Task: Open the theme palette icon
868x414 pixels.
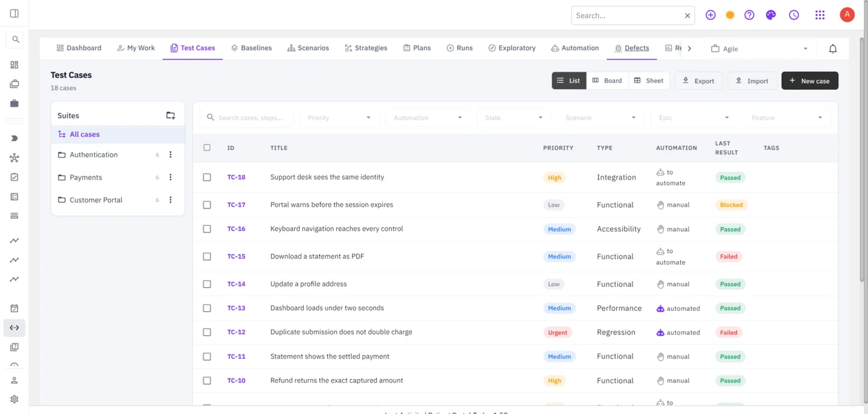Action: (771, 15)
